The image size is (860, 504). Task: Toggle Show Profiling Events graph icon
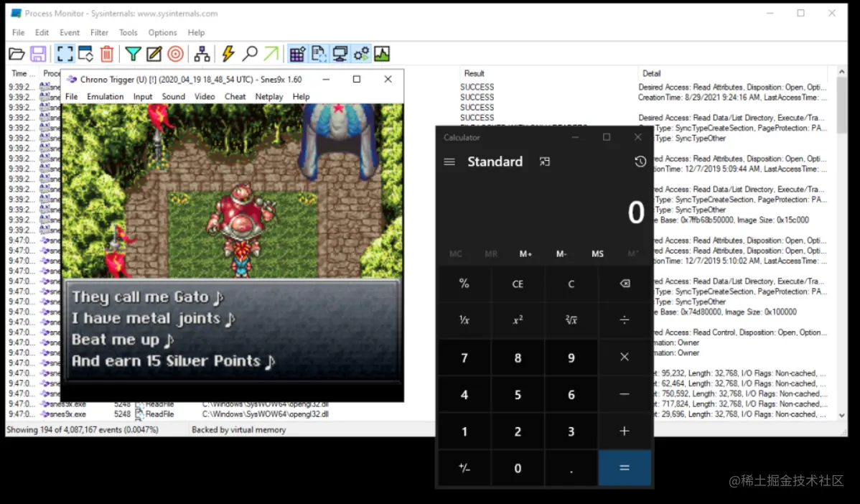point(383,54)
